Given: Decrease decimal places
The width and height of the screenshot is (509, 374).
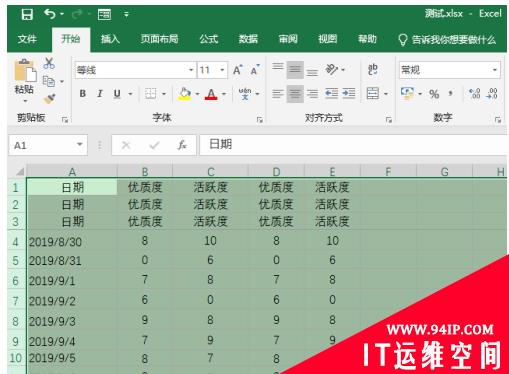Looking at the screenshot, I should (x=492, y=94).
